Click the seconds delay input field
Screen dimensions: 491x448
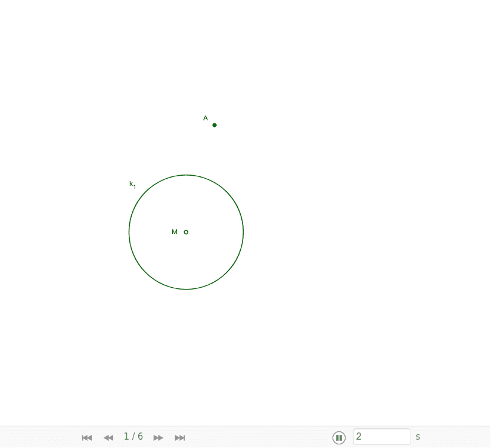pos(382,437)
